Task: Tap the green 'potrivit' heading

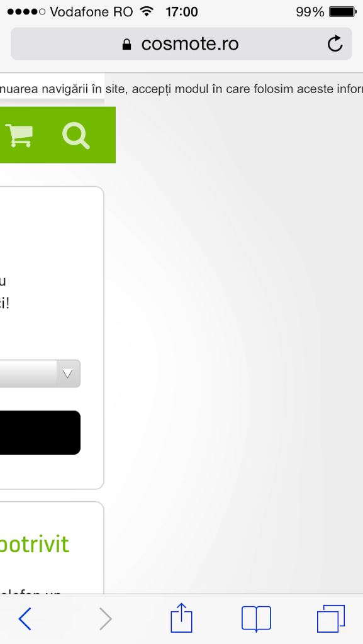Action: click(x=34, y=545)
